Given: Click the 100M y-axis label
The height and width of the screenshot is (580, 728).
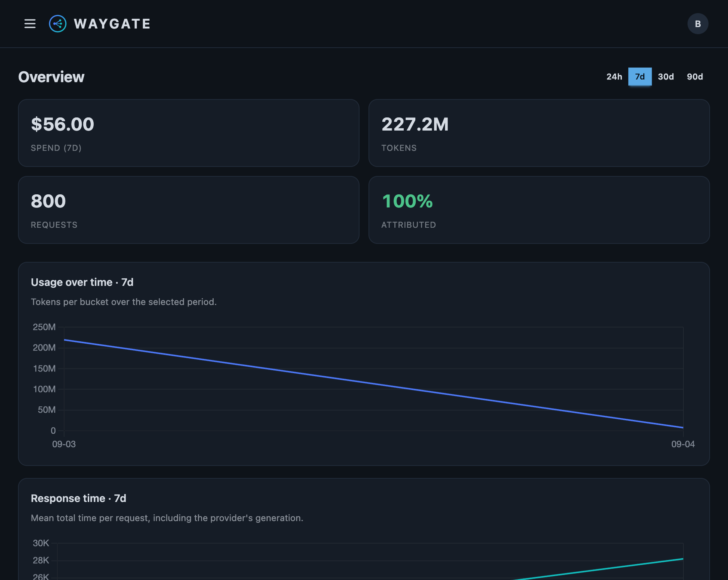Looking at the screenshot, I should pos(44,389).
